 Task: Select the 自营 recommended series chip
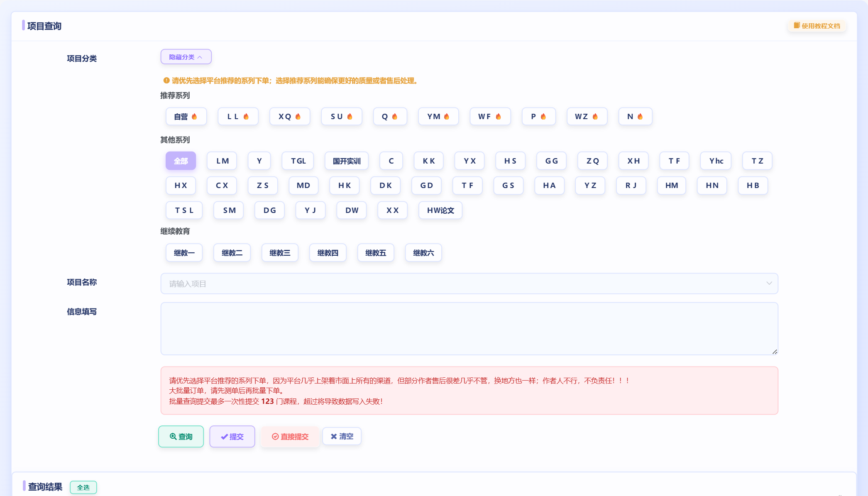click(186, 117)
